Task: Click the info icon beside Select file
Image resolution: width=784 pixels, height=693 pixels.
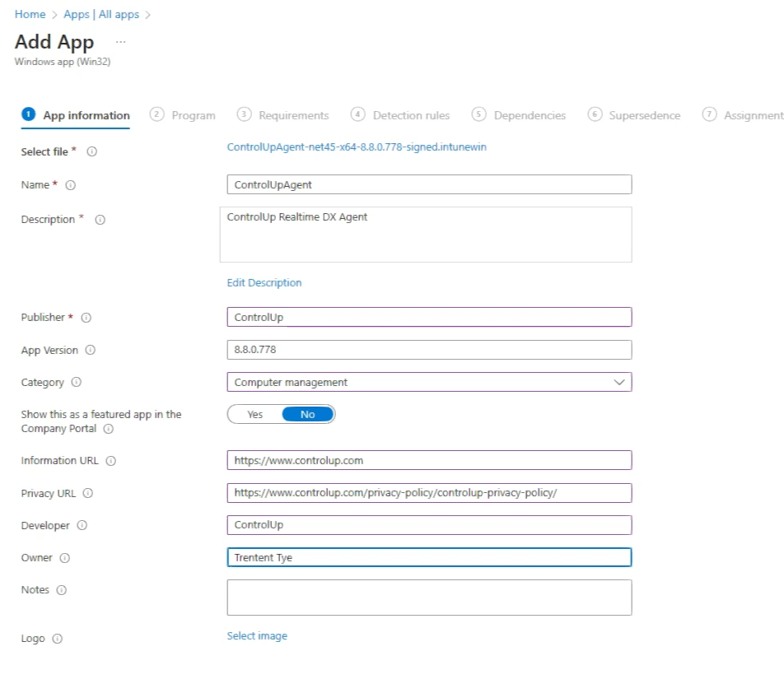Action: coord(92,151)
